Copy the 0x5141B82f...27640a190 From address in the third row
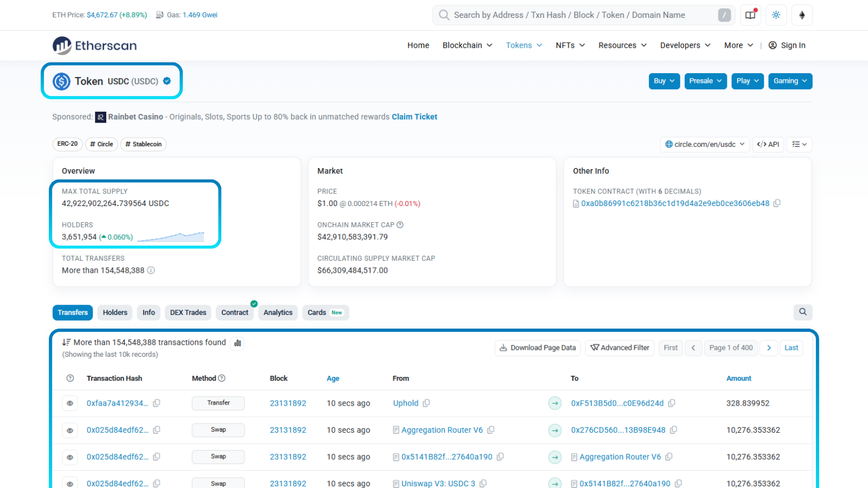Viewport: 868px width, 488px height. [500, 457]
